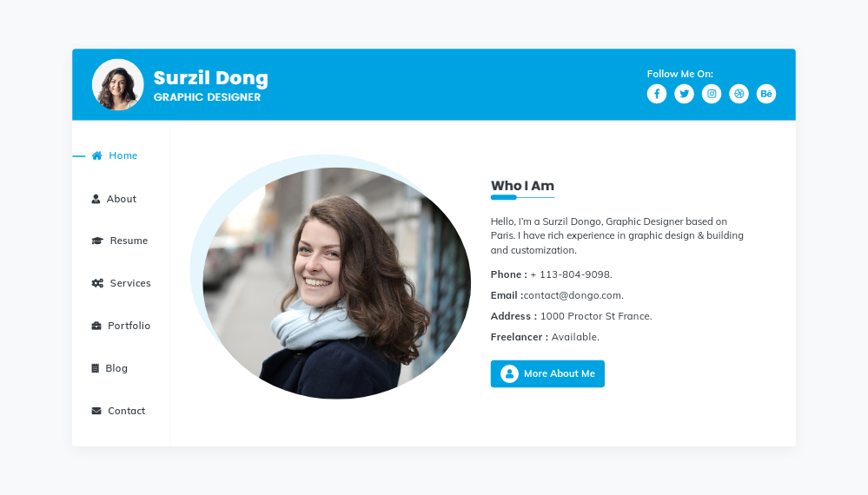Click the person icon beside About

96,199
